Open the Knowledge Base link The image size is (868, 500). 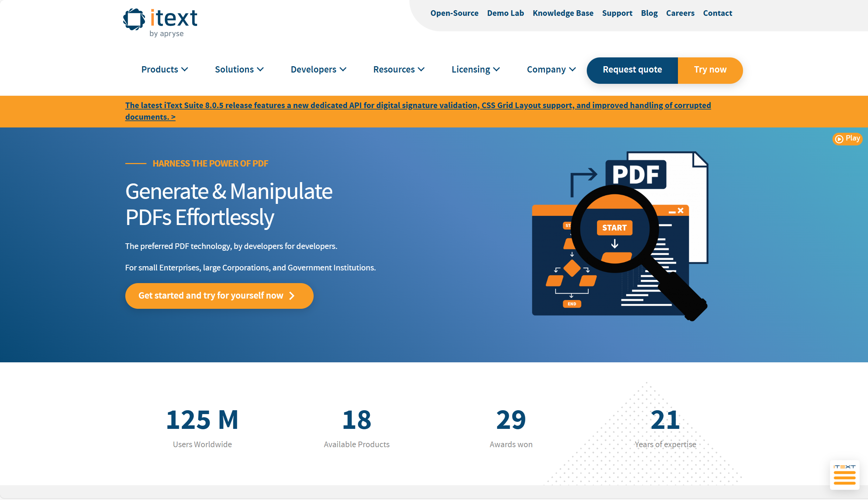563,13
